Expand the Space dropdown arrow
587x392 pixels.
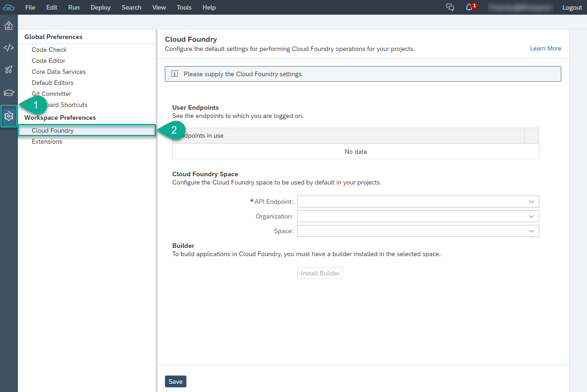click(531, 231)
